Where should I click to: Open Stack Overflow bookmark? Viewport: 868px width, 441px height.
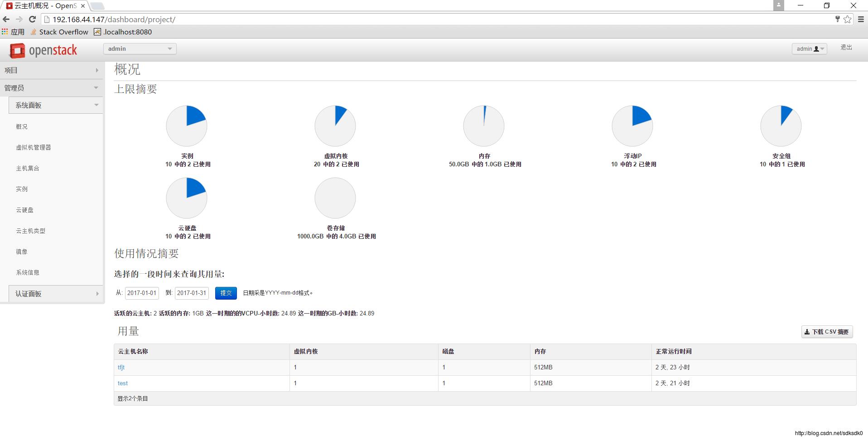(x=59, y=32)
